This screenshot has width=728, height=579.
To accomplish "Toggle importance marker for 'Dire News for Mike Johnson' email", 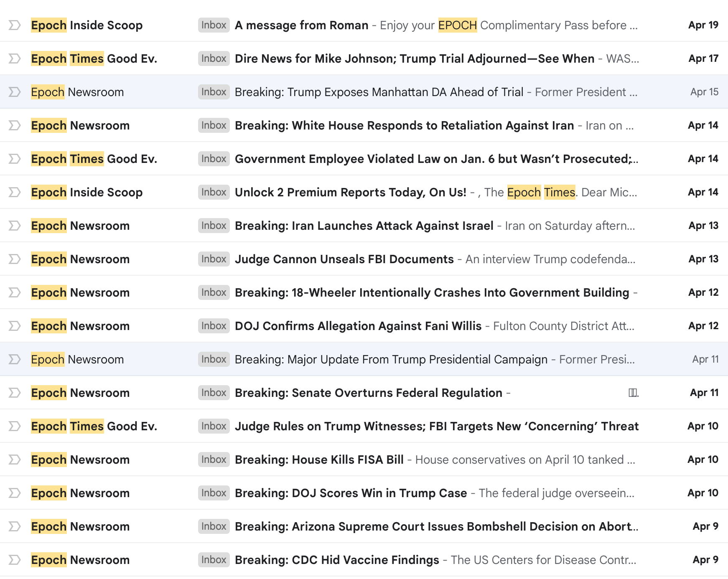I will 15,58.
